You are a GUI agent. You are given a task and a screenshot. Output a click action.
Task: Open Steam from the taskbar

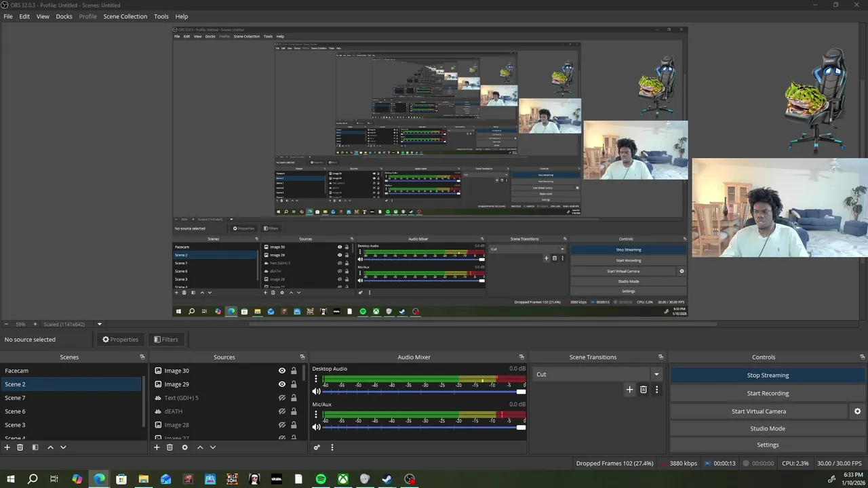(387, 479)
